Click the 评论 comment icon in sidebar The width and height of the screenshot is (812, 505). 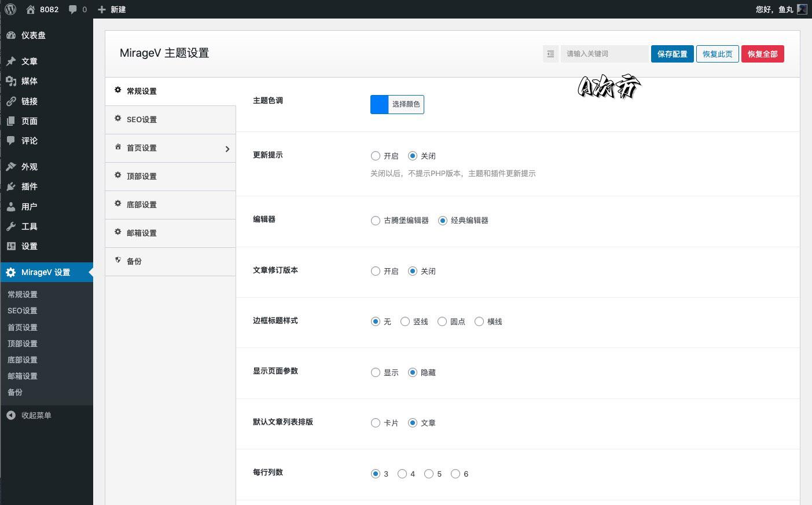pos(11,141)
